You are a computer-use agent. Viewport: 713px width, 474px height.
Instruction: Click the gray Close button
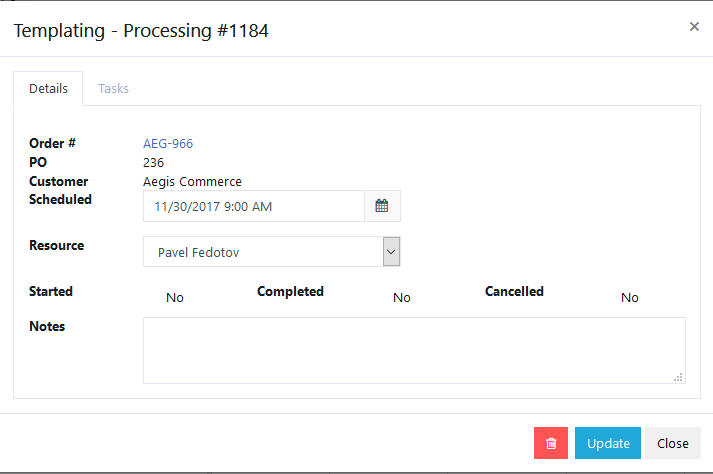[x=672, y=443]
